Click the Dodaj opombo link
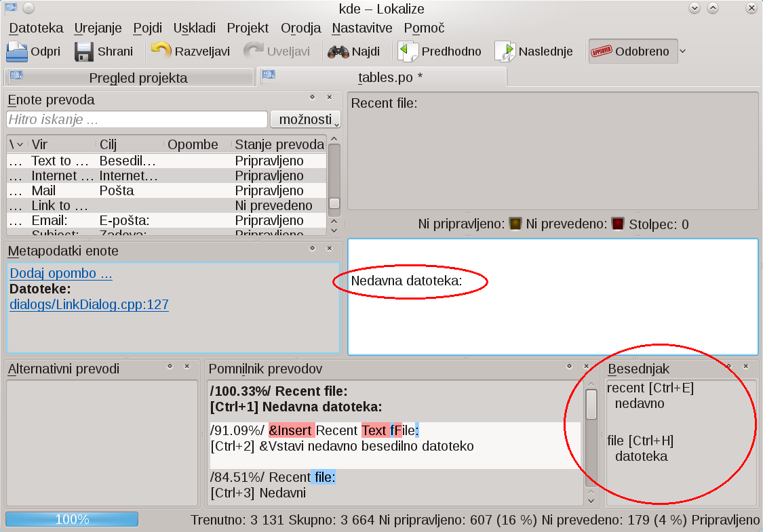The width and height of the screenshot is (763, 532). click(61, 274)
